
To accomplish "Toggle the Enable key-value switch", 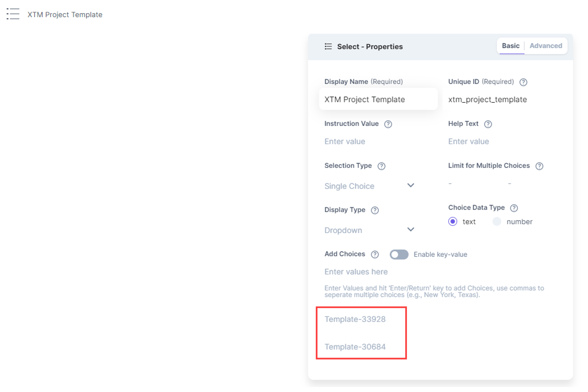I will tap(399, 255).
